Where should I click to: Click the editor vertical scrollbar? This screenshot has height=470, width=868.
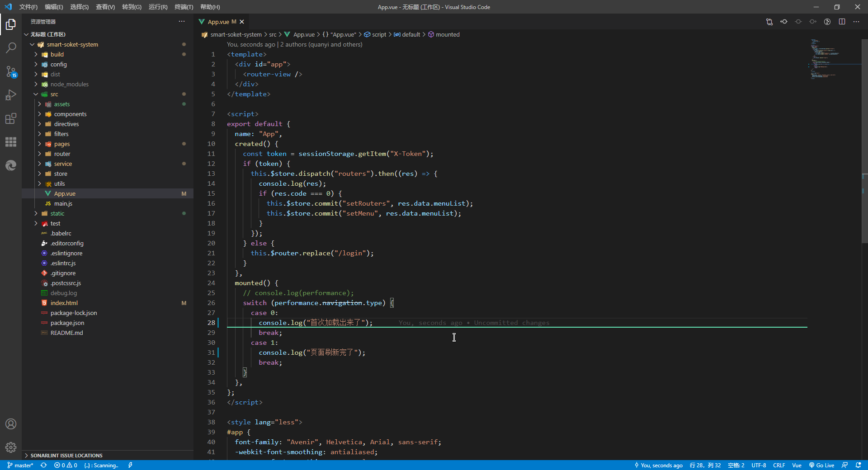pos(865,141)
